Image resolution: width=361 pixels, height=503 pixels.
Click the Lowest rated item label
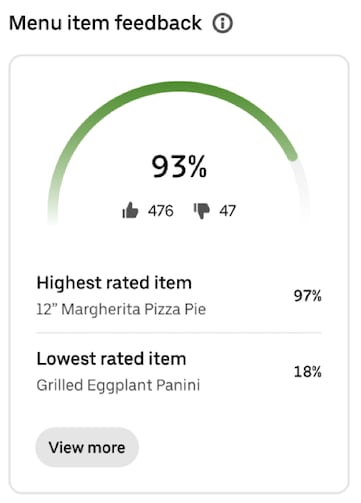pyautogui.click(x=111, y=359)
